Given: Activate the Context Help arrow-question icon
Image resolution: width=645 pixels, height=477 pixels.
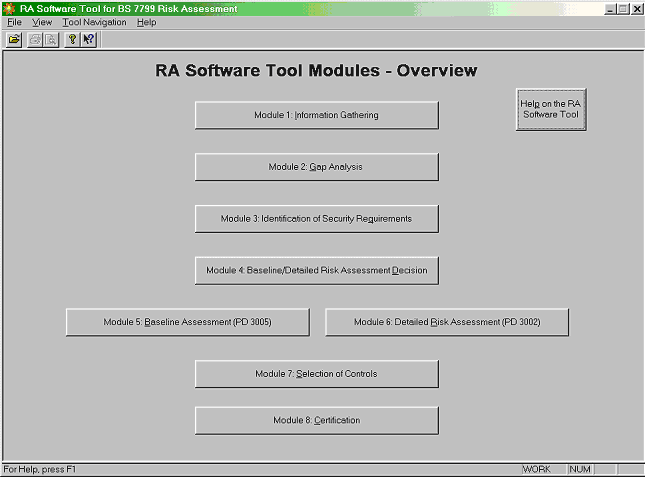Looking at the screenshot, I should click(88, 40).
